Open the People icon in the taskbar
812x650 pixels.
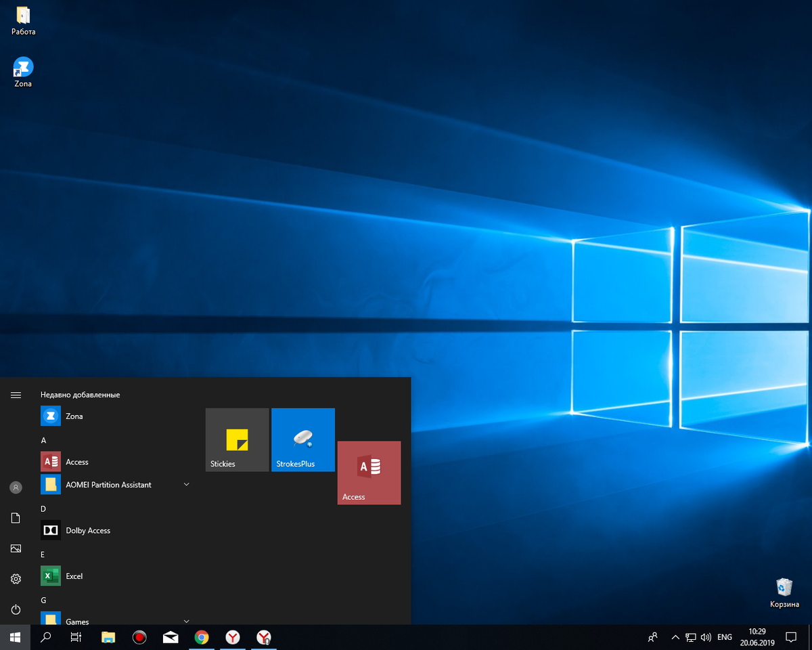653,637
